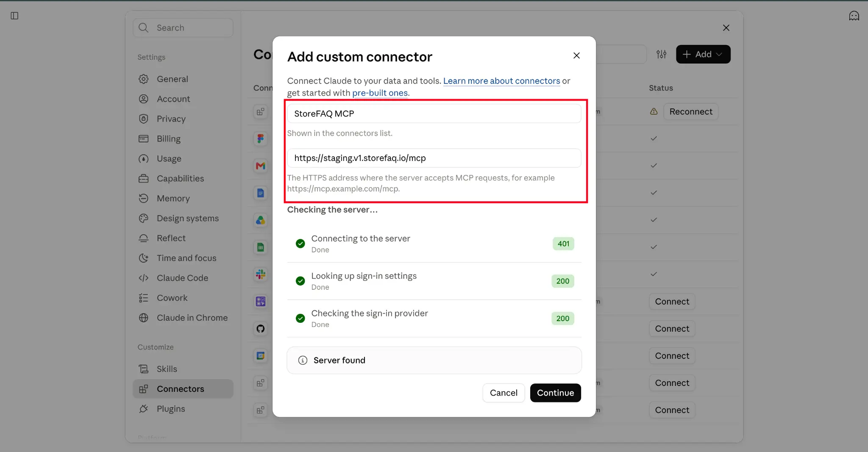
Task: Select the Usage section
Action: point(183,158)
